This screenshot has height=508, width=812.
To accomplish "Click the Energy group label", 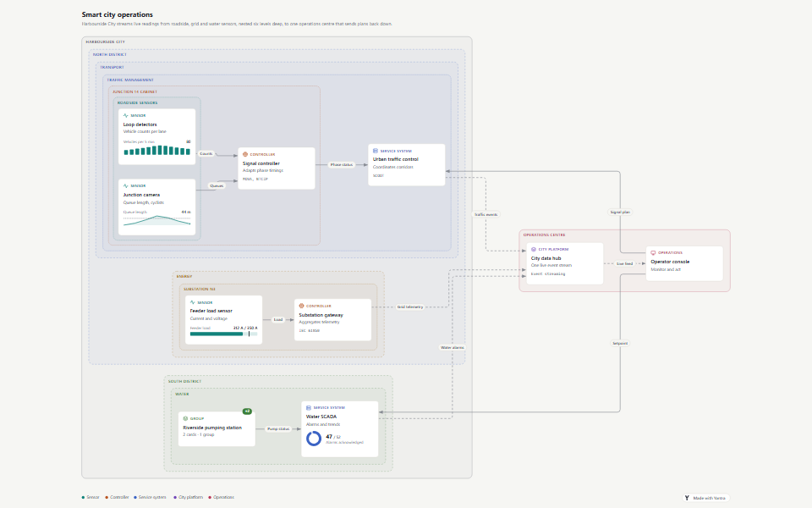I will (184, 276).
